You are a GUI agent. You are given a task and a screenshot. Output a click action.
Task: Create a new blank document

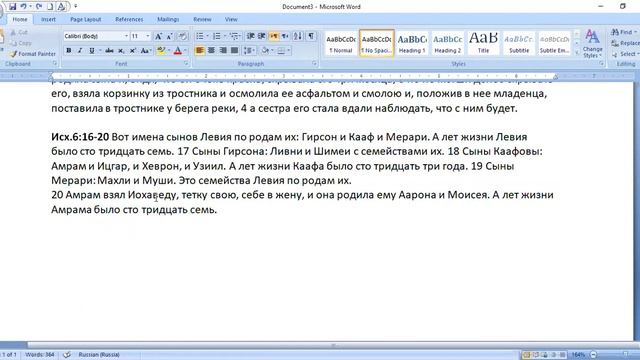(x=50, y=7)
